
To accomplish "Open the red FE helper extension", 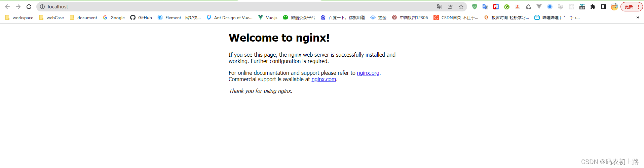I will [496, 7].
